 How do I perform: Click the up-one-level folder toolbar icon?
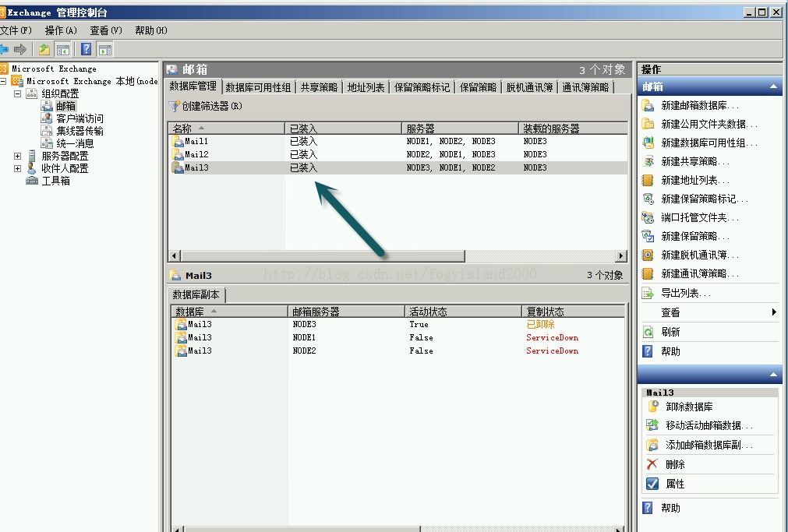[x=44, y=49]
